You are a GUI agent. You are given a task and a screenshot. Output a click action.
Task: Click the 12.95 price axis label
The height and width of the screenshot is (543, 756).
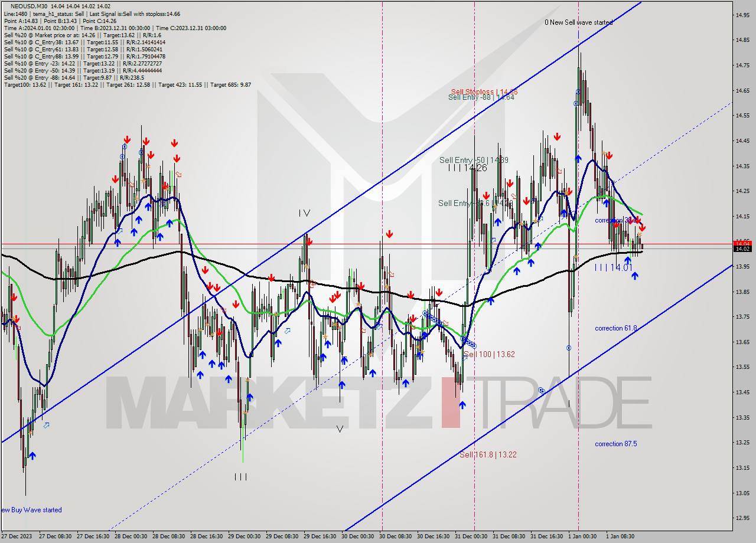pyautogui.click(x=742, y=518)
